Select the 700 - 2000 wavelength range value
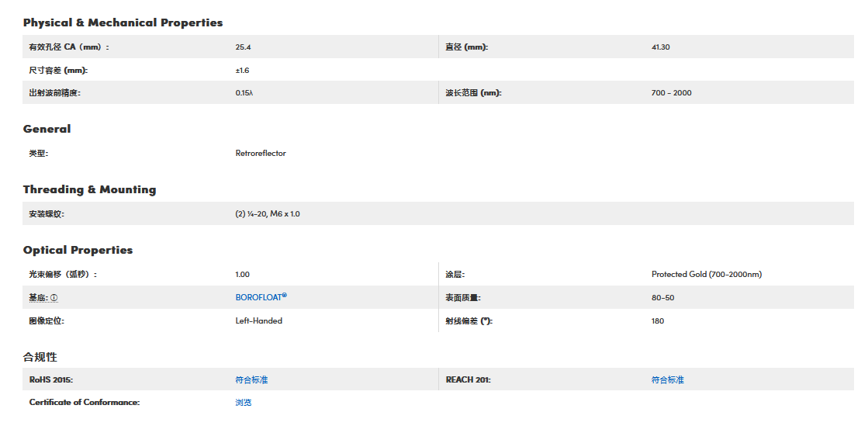 click(x=671, y=92)
